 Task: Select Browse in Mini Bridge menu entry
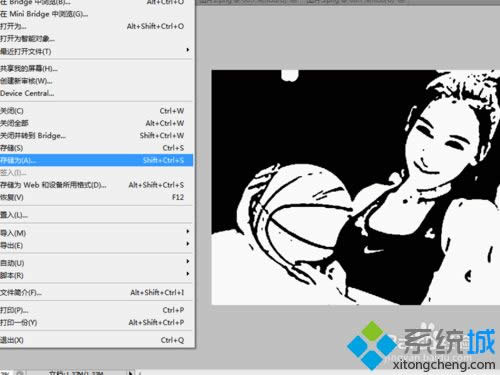[96, 14]
